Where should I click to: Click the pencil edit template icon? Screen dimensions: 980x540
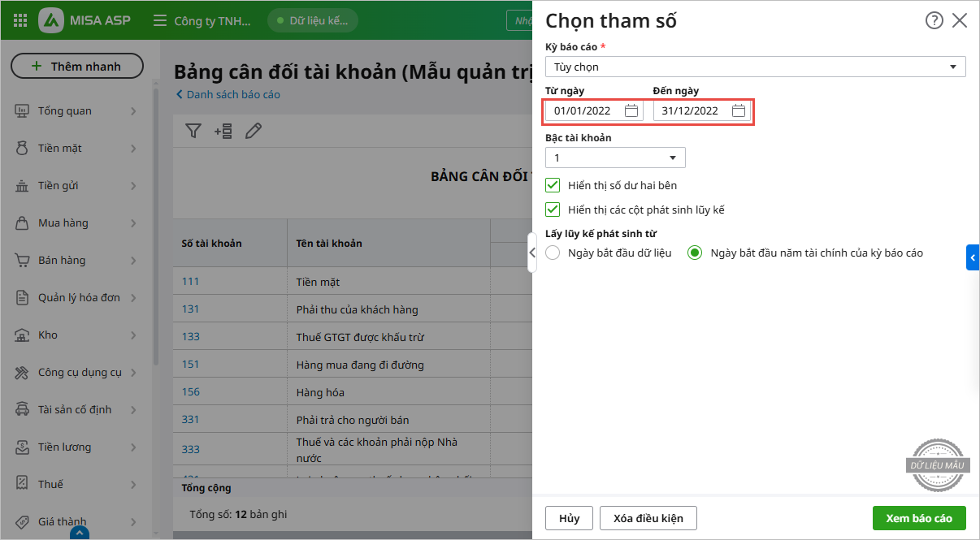(x=254, y=131)
